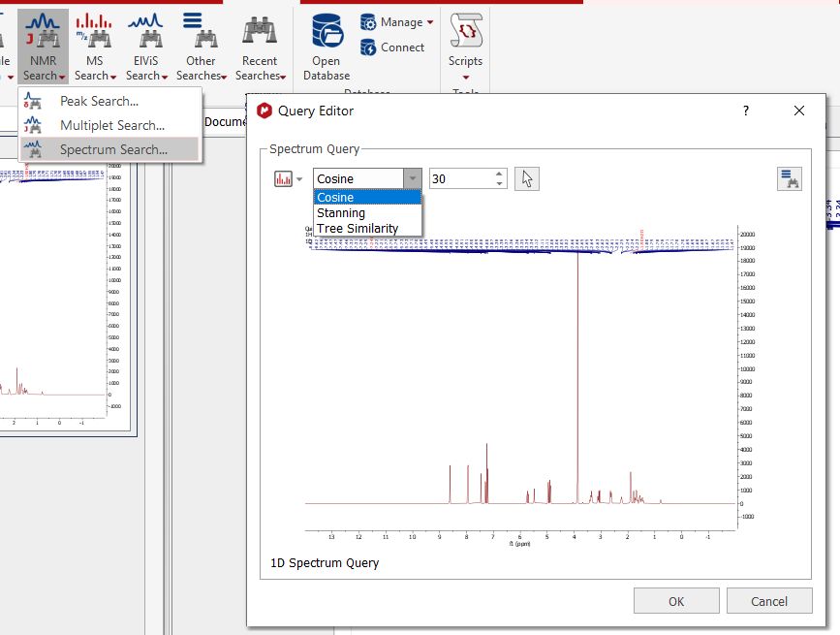Close the Query Editor dialog

799,111
